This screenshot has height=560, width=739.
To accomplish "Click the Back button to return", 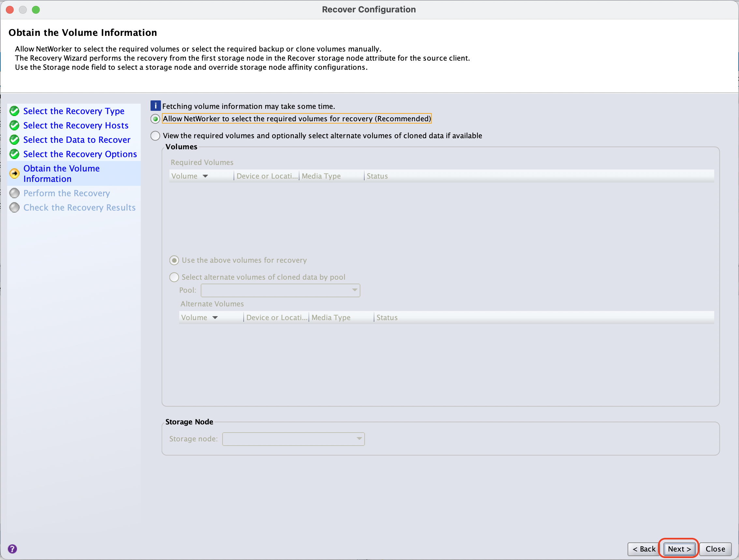I will [x=643, y=548].
